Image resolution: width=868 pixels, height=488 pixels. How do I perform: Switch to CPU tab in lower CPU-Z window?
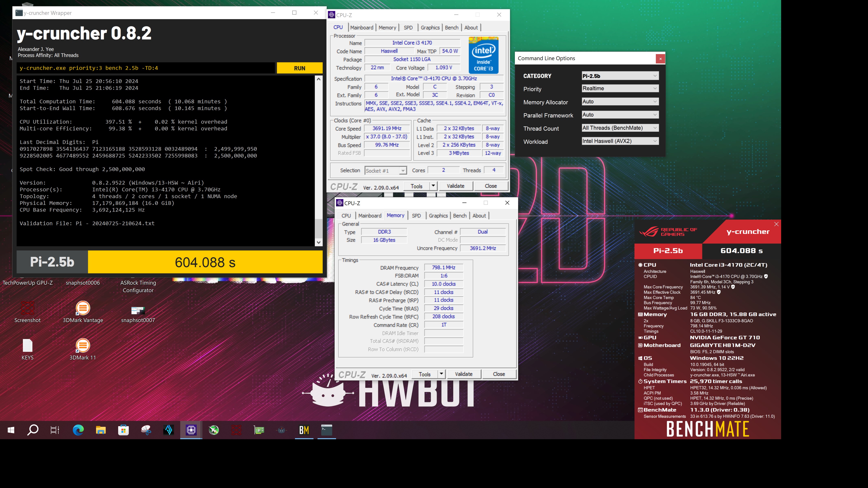coord(346,216)
